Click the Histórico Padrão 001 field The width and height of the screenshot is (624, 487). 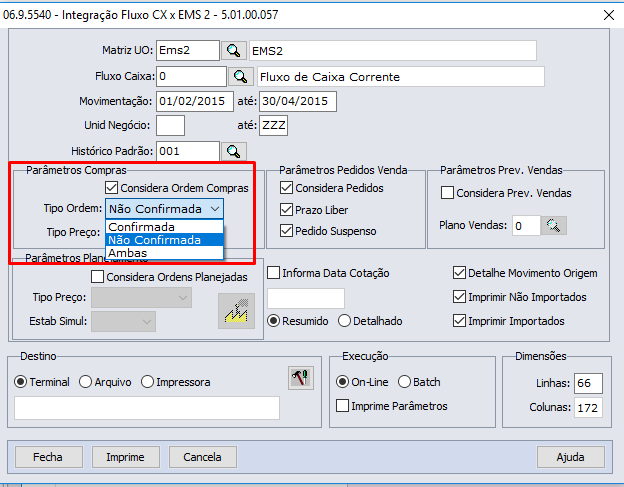[x=187, y=152]
